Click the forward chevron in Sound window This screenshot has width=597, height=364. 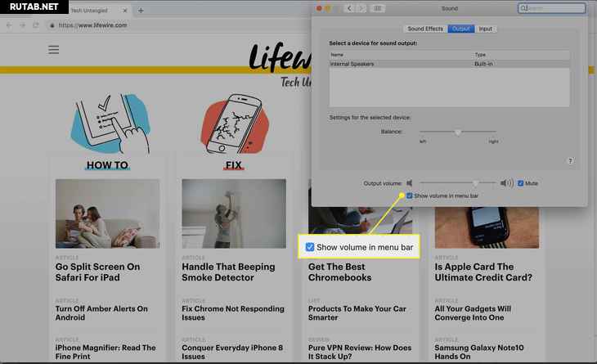tap(361, 8)
